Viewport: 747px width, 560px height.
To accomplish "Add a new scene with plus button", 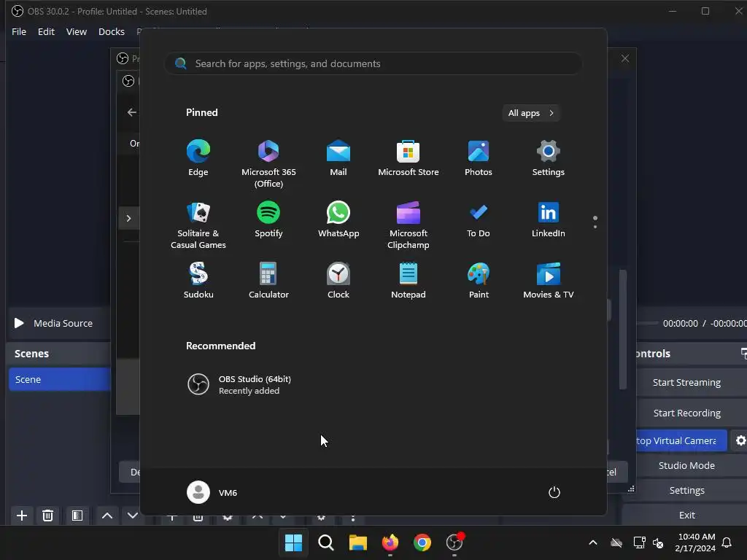I will 21,516.
